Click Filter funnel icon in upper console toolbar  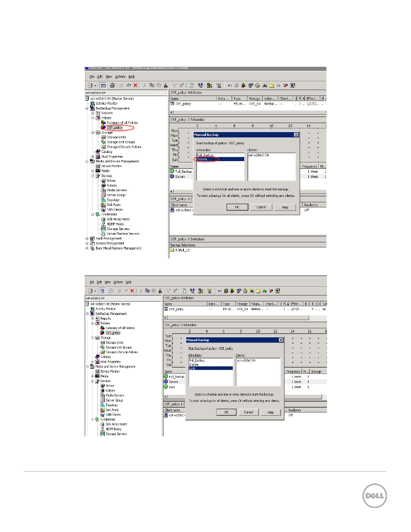174,85
